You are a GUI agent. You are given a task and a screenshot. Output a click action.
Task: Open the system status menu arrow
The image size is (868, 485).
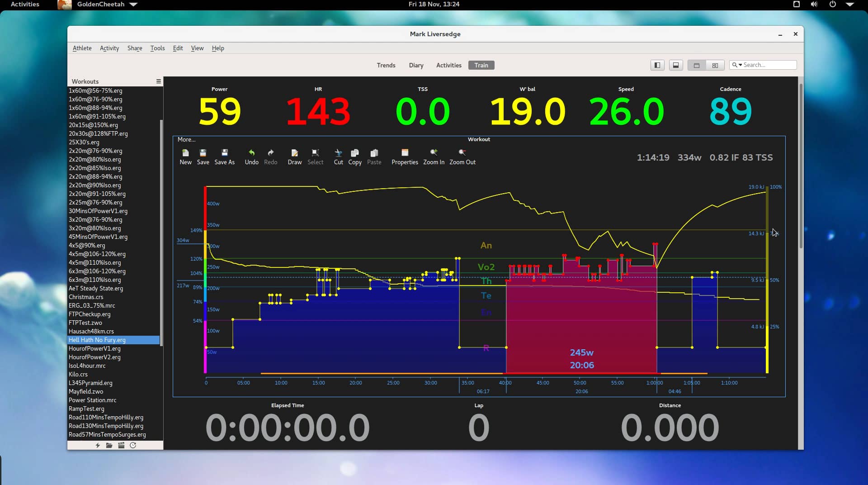pos(850,4)
